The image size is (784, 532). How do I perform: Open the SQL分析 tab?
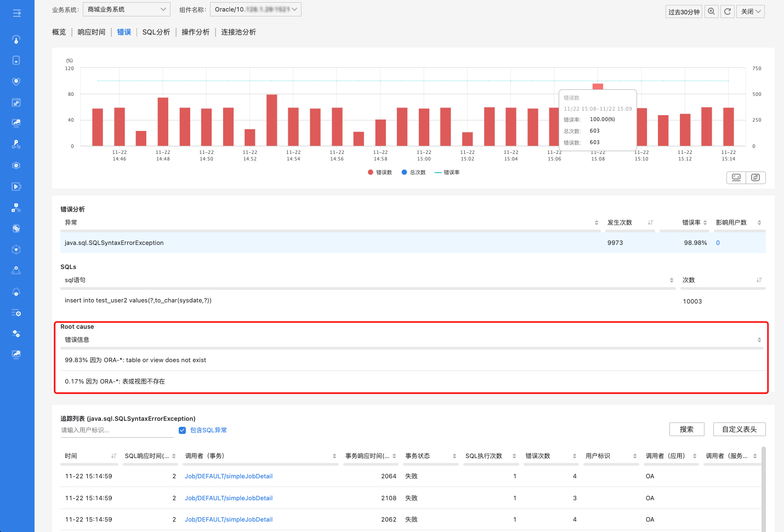[x=156, y=32]
